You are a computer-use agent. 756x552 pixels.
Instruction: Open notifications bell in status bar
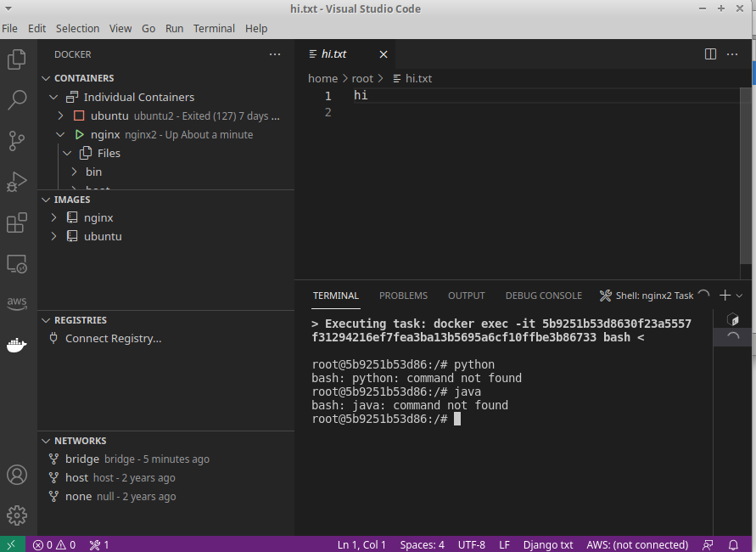coord(733,544)
